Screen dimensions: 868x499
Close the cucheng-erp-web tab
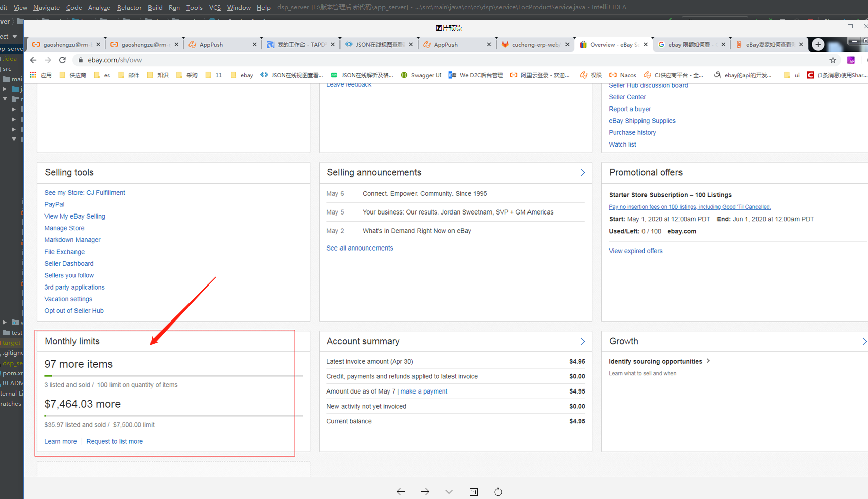point(567,45)
